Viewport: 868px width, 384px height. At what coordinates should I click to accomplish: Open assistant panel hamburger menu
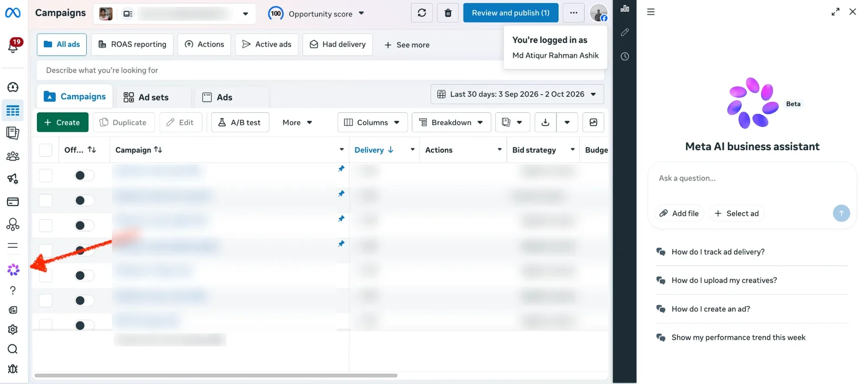(x=651, y=12)
